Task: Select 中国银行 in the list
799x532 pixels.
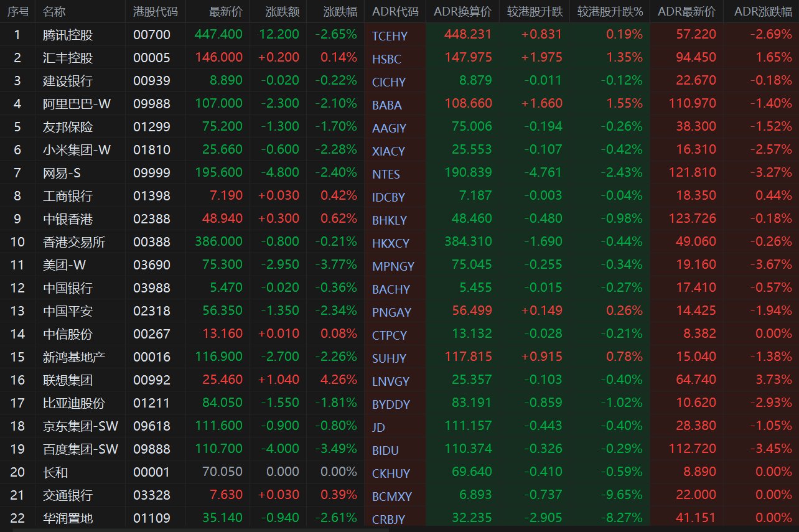Action: tap(68, 288)
